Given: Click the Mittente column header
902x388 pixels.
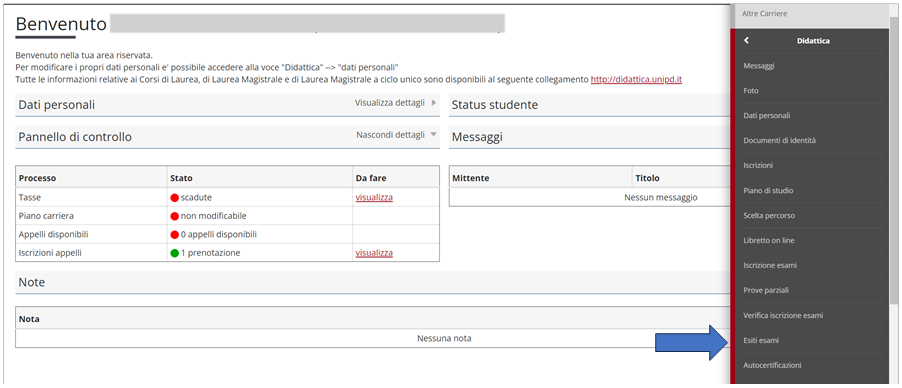Looking at the screenshot, I should click(540, 178).
